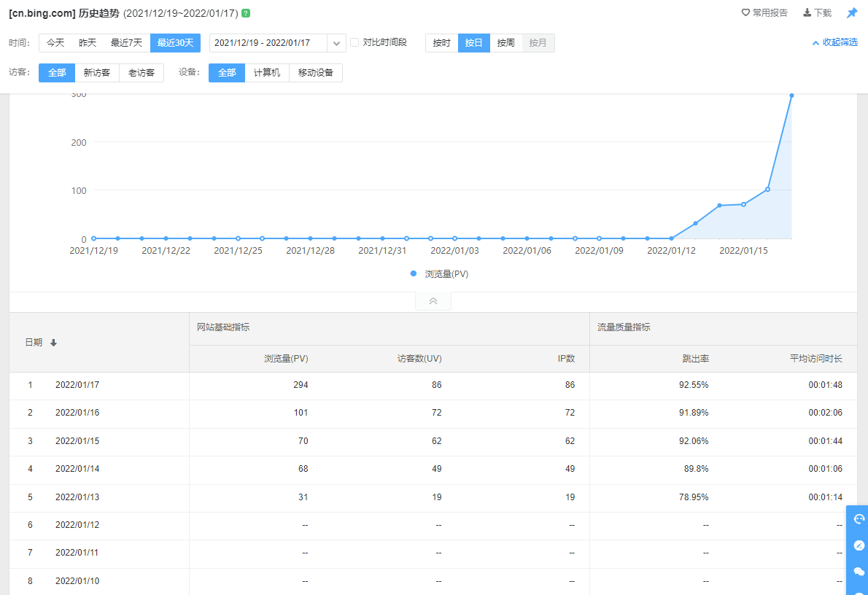Click the feedback pencil icon in side panel

tap(859, 545)
